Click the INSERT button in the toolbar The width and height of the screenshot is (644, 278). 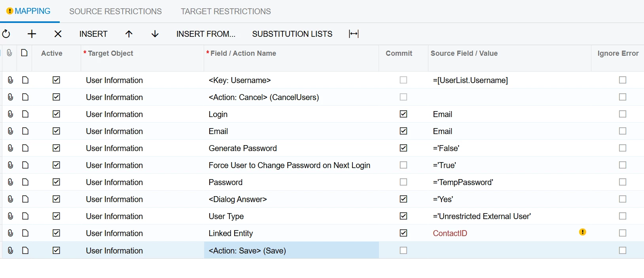tap(93, 34)
